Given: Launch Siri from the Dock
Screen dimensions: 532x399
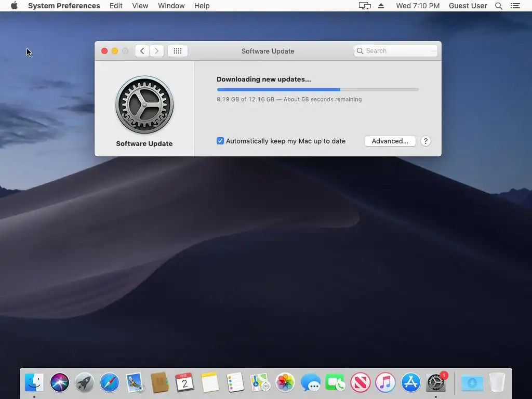Looking at the screenshot, I should [x=59, y=382].
